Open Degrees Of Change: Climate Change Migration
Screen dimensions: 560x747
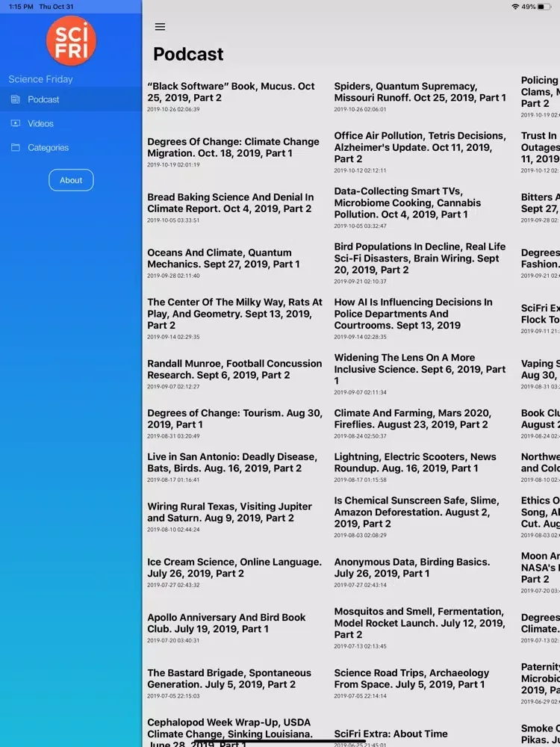[233, 147]
